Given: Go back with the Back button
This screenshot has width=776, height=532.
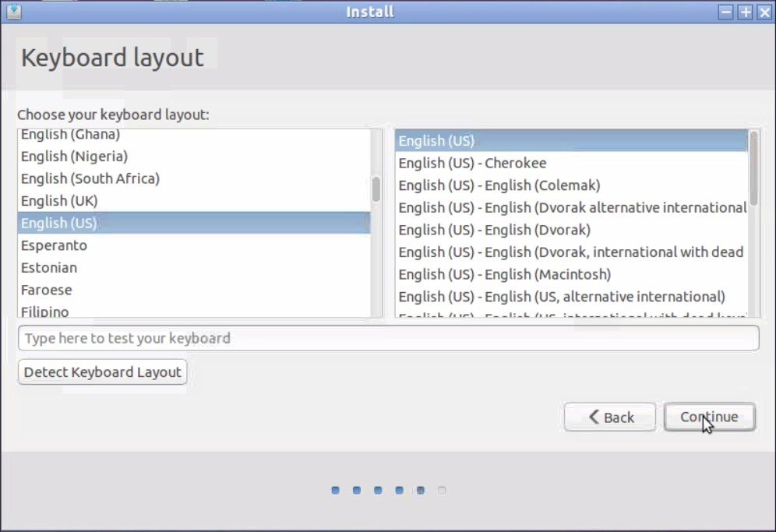Looking at the screenshot, I should click(x=610, y=417).
